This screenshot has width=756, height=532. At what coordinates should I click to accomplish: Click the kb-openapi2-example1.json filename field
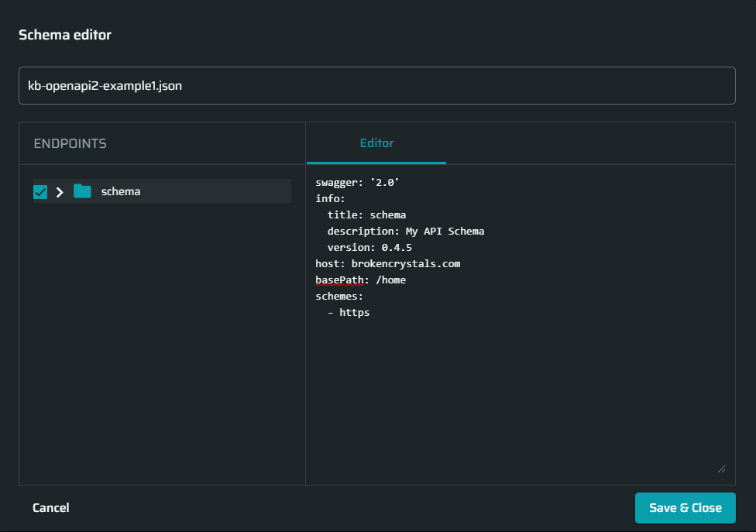[377, 86]
